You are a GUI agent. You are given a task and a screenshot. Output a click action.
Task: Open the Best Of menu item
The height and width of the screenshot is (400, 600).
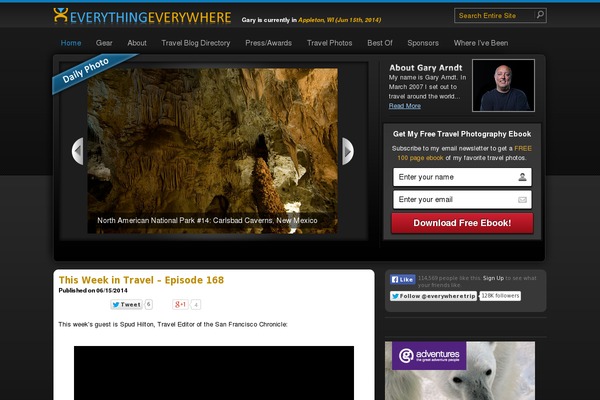(380, 43)
